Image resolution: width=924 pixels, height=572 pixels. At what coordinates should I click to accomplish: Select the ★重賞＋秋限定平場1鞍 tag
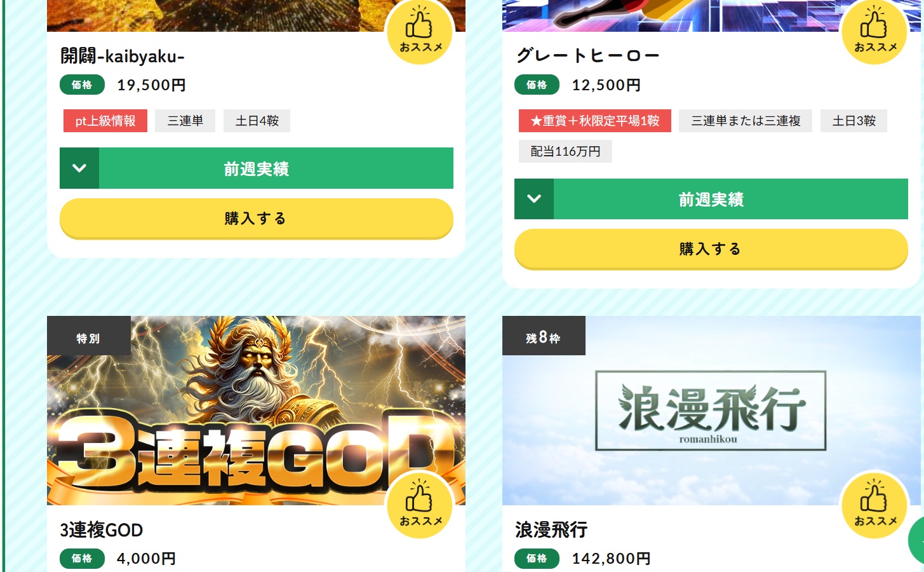coord(595,121)
